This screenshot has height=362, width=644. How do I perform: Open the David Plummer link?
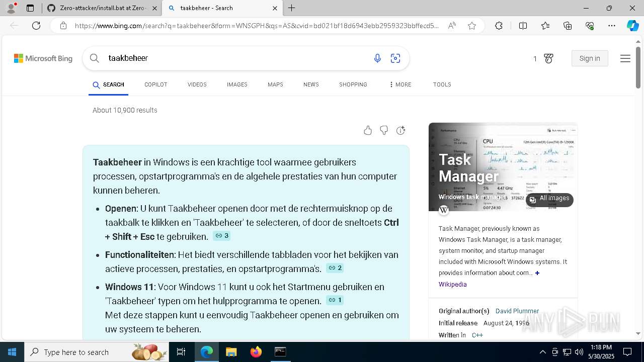point(517,311)
